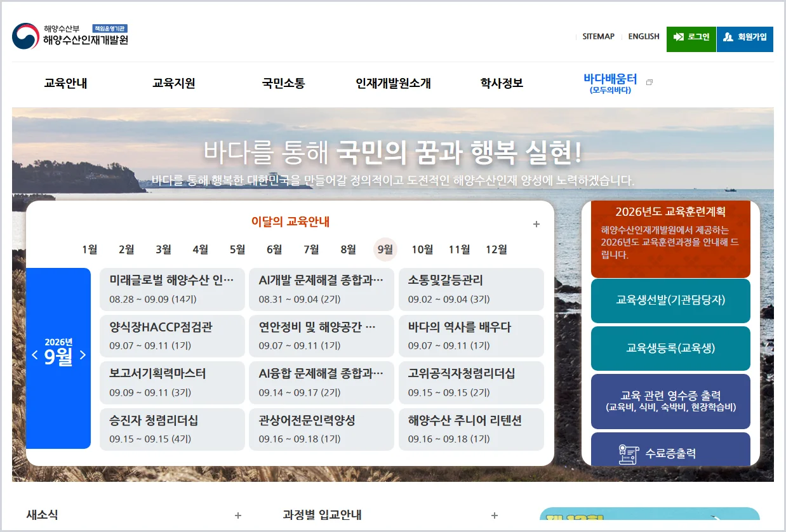Select the highlighted 9월 tab

[385, 249]
